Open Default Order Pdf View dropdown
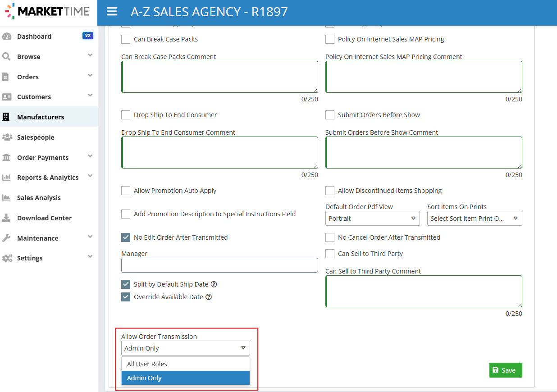The image size is (557, 392). 373,219
